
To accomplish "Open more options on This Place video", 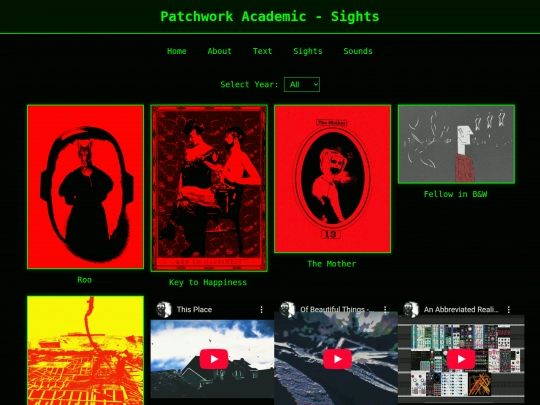I will (x=261, y=309).
